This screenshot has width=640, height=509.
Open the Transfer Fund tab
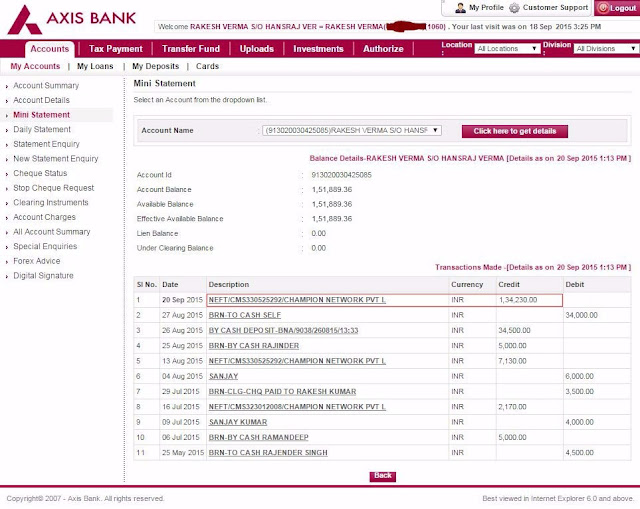pos(191,49)
